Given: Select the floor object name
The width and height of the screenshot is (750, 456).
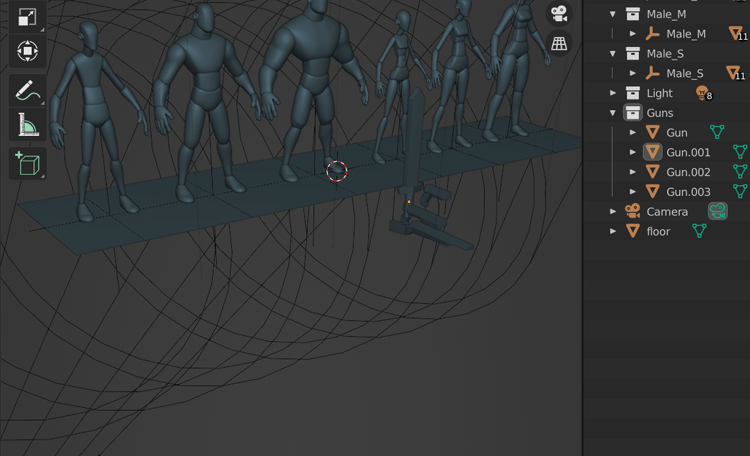Looking at the screenshot, I should pyautogui.click(x=658, y=231).
